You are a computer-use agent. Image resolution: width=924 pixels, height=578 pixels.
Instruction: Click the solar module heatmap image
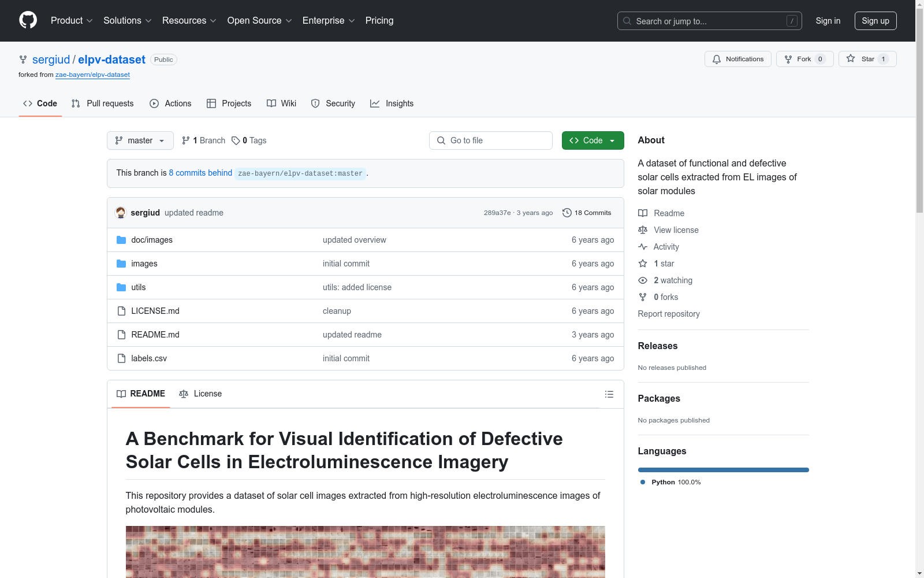[x=365, y=552]
